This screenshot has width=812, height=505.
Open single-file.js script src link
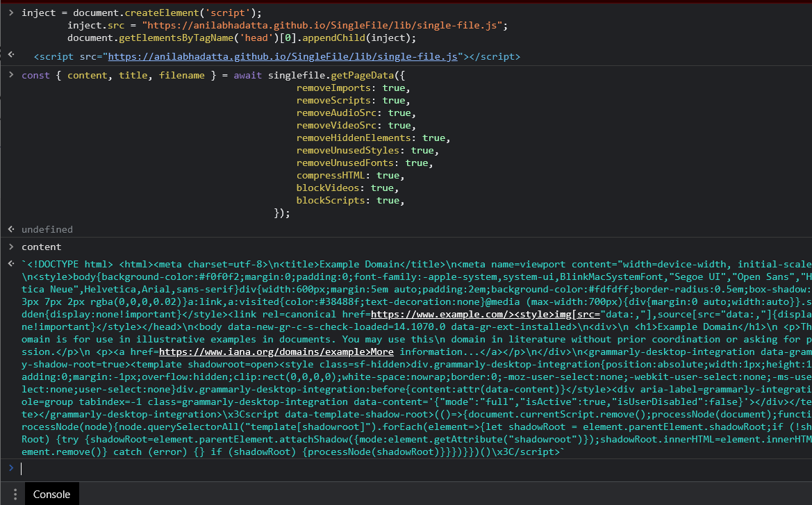click(282, 56)
